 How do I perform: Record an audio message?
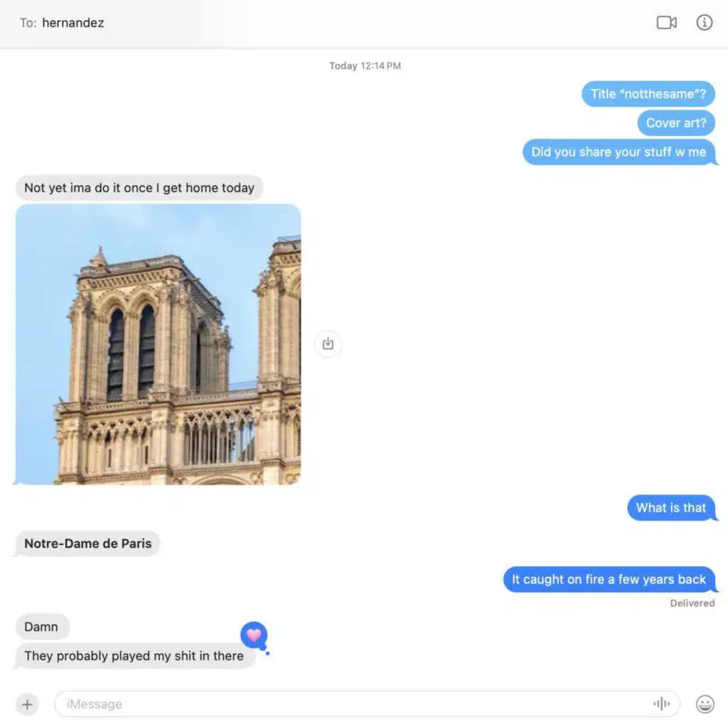coord(661,705)
